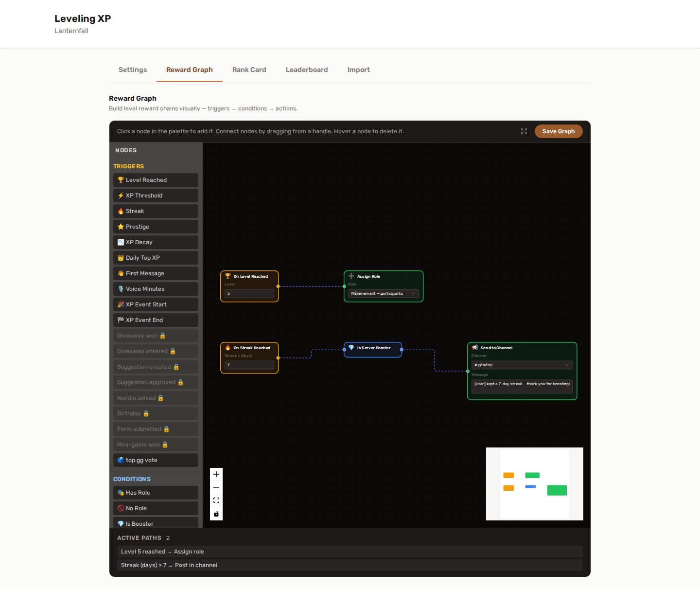The width and height of the screenshot is (700, 589).
Task: Add the No Role condition node
Action: point(156,508)
